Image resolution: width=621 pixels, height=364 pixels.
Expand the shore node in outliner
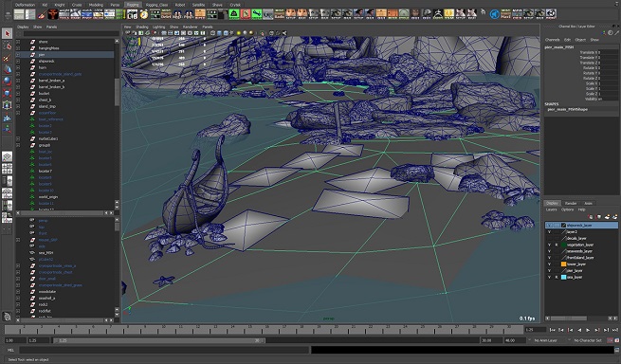pyautogui.click(x=18, y=42)
